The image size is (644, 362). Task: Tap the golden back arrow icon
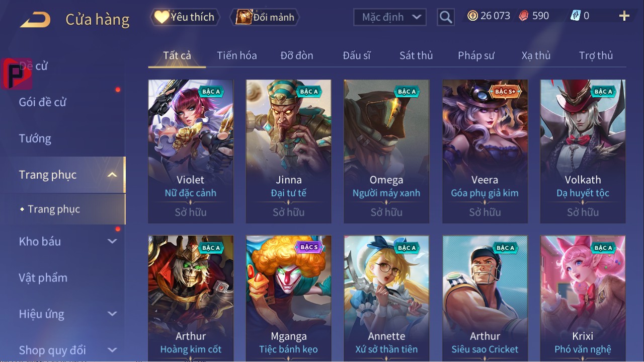35,19
